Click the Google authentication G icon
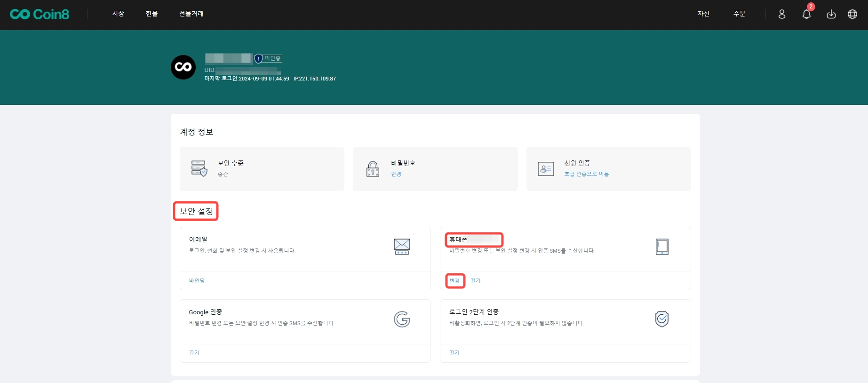Screen dimensions: 868x383 click(402, 319)
